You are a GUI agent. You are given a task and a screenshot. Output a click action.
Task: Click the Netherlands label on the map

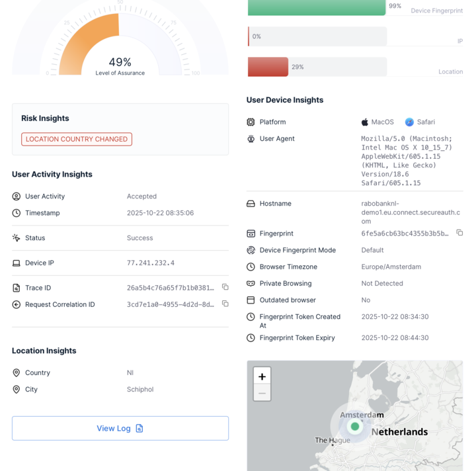(x=399, y=432)
